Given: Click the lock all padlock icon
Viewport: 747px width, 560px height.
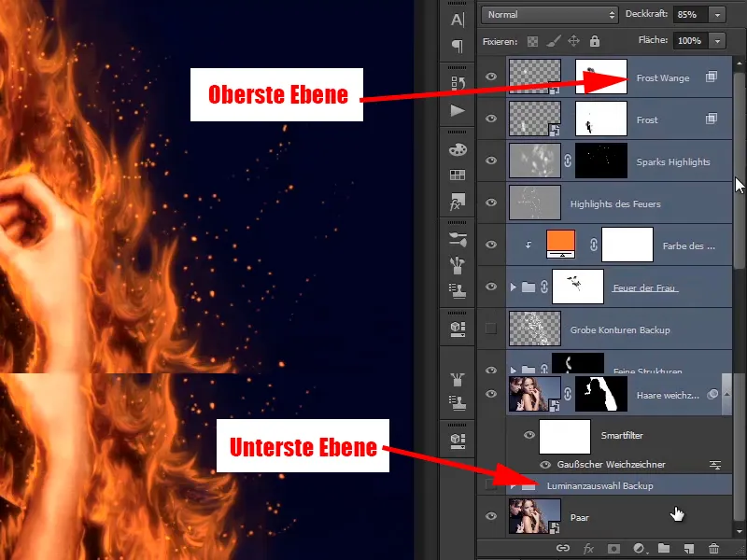Looking at the screenshot, I should 595,41.
